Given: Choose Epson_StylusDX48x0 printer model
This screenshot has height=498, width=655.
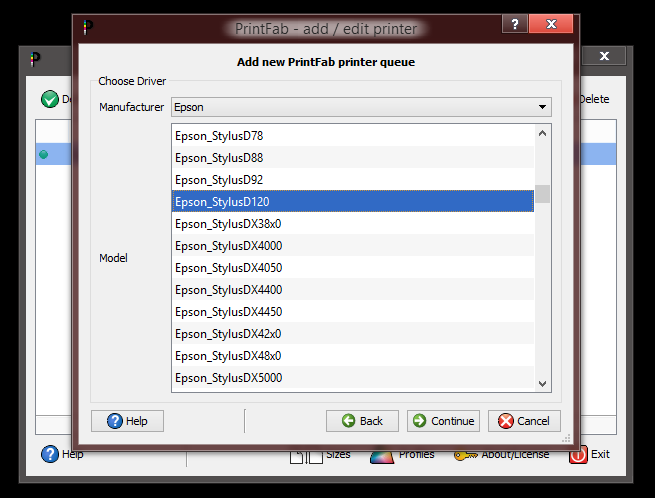Looking at the screenshot, I should click(x=353, y=356).
